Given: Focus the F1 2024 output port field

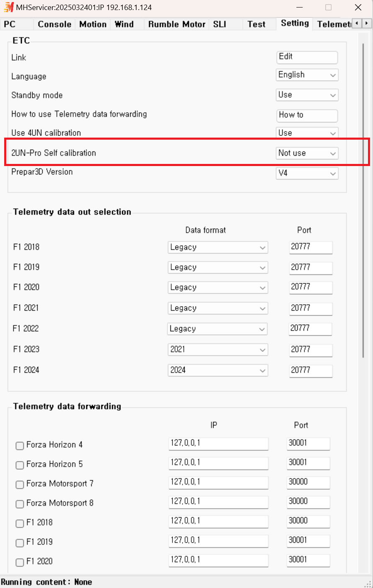Looking at the screenshot, I should (x=311, y=371).
